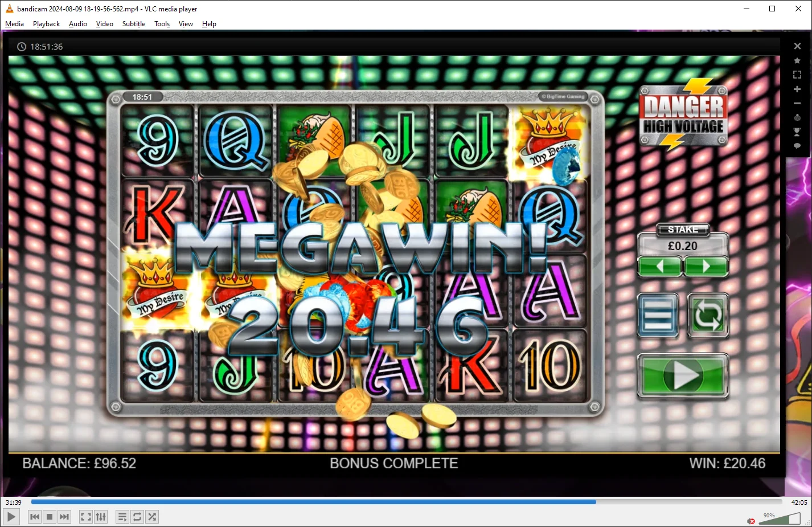Open the Playback menu

(x=46, y=24)
